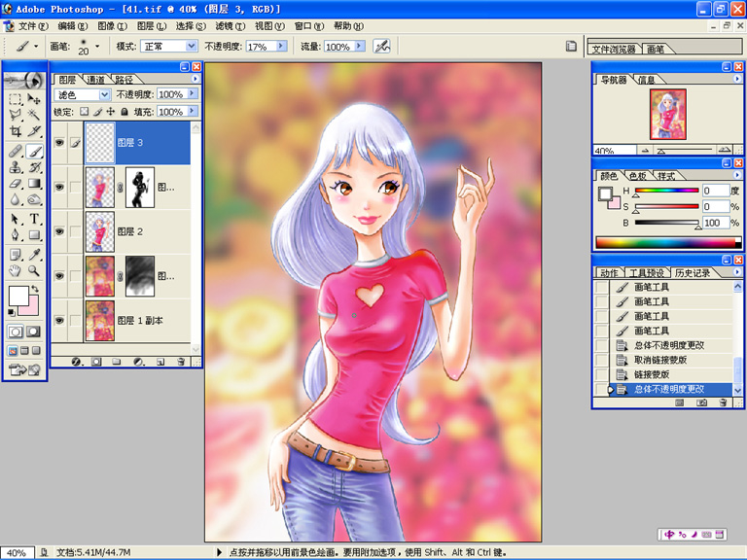747x560 pixels.
Task: Open brush opacity 17% slider arrow
Action: click(x=281, y=47)
